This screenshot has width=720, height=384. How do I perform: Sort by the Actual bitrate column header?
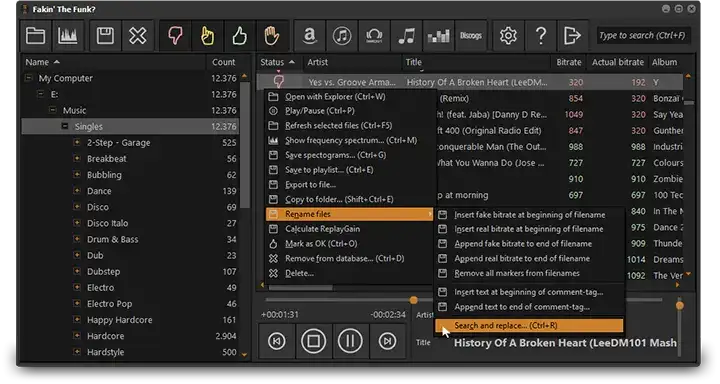(x=618, y=62)
